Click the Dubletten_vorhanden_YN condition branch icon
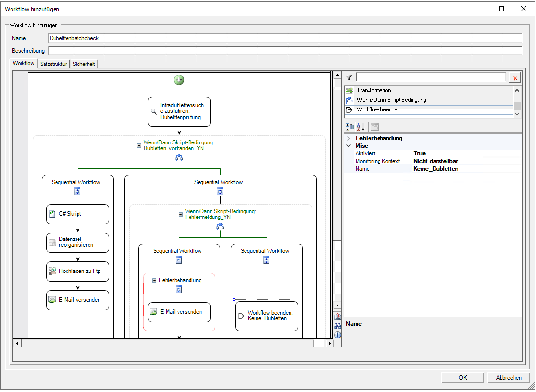 coord(179,157)
